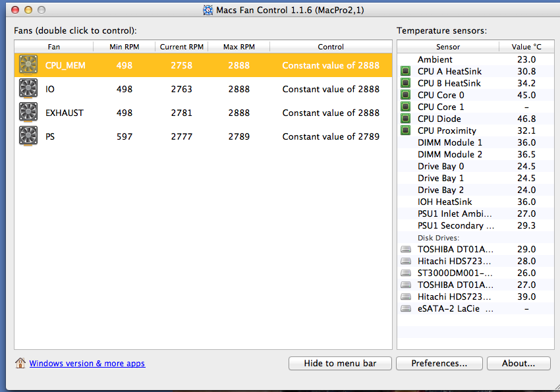Click the CPU Core 1 chip icon
Viewport: 560px width, 392px height.
pos(405,106)
